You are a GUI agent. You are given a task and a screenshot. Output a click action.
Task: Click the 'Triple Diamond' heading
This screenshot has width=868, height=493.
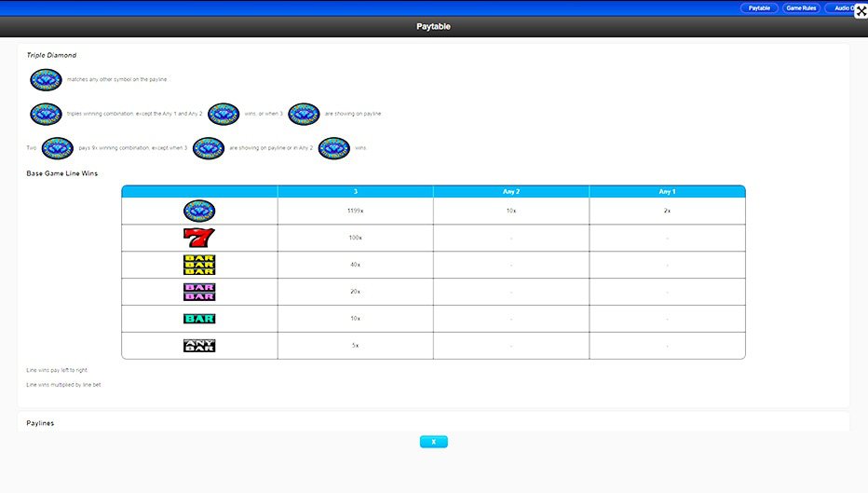coord(51,55)
